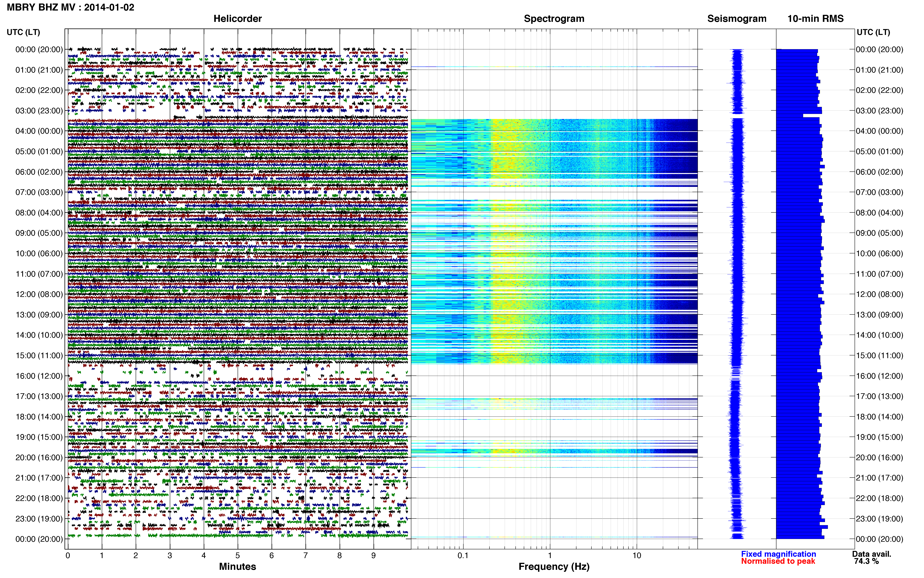Image resolution: width=924 pixels, height=578 pixels.
Task: Click the 'Fixed magnification' legend text
Action: tap(778, 554)
